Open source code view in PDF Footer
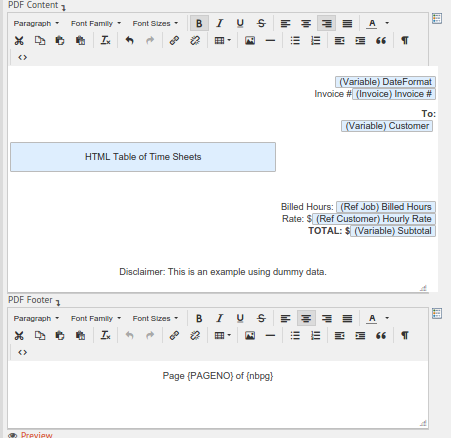451x439 pixels. tap(22, 352)
